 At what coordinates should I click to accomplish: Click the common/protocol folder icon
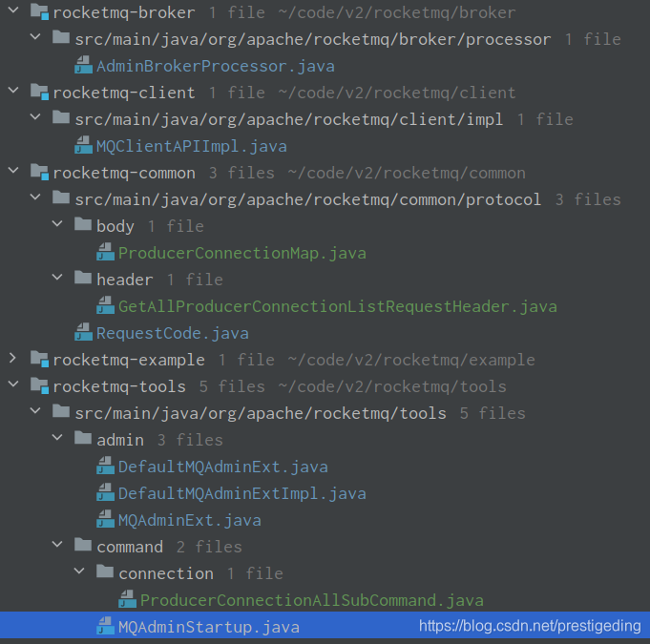coord(61,197)
